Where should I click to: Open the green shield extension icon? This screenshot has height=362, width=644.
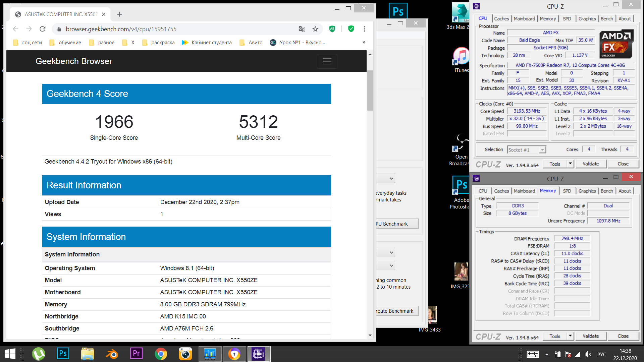pos(351,29)
